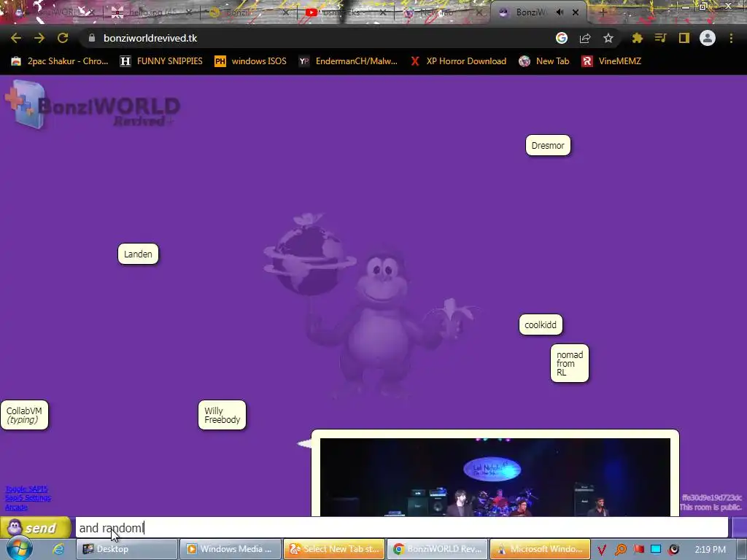Viewport: 747px width, 560px height.
Task: Open the Windows Start menu
Action: pos(19,548)
